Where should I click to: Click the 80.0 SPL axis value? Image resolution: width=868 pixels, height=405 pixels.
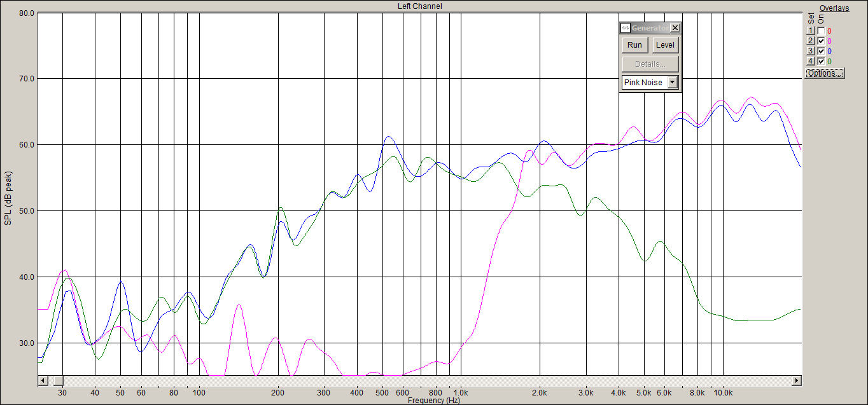27,13
